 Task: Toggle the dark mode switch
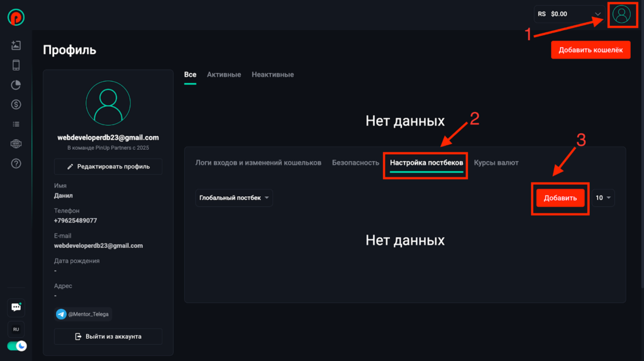click(x=17, y=346)
